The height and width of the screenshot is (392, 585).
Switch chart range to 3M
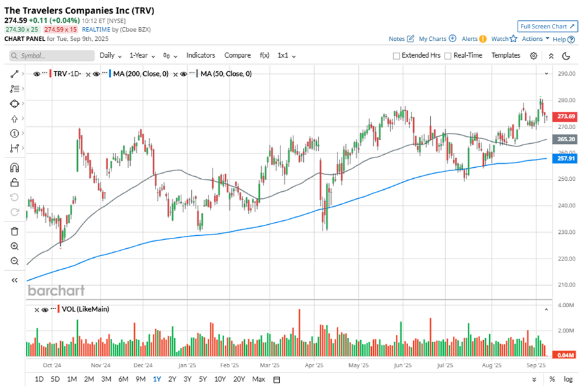106,379
